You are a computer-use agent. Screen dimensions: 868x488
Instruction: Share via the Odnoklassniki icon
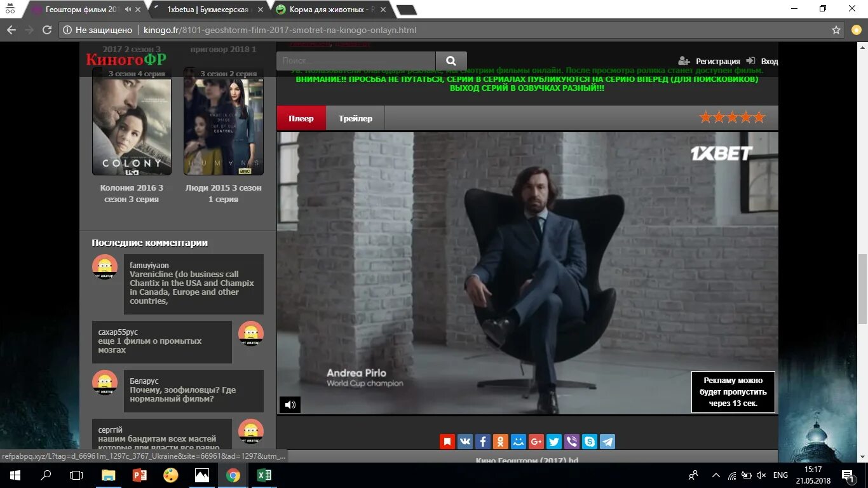500,441
